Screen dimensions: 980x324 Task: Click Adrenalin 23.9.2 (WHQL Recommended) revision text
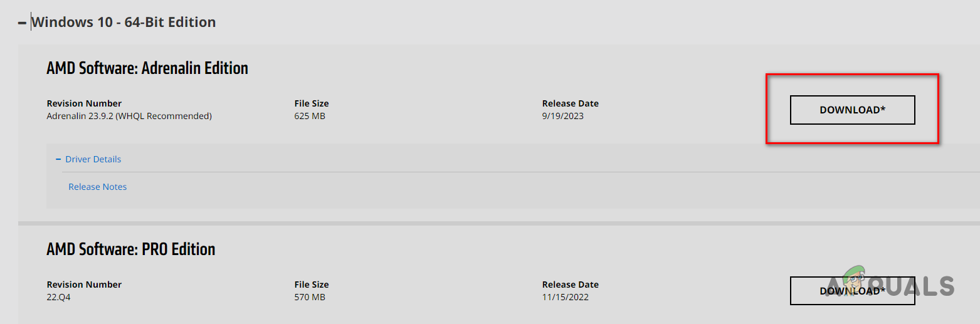click(129, 116)
